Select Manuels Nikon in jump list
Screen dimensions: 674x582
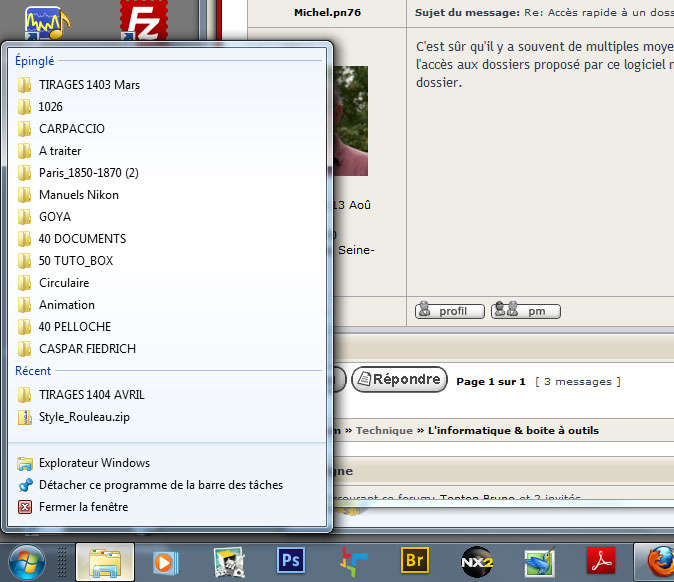pos(78,195)
